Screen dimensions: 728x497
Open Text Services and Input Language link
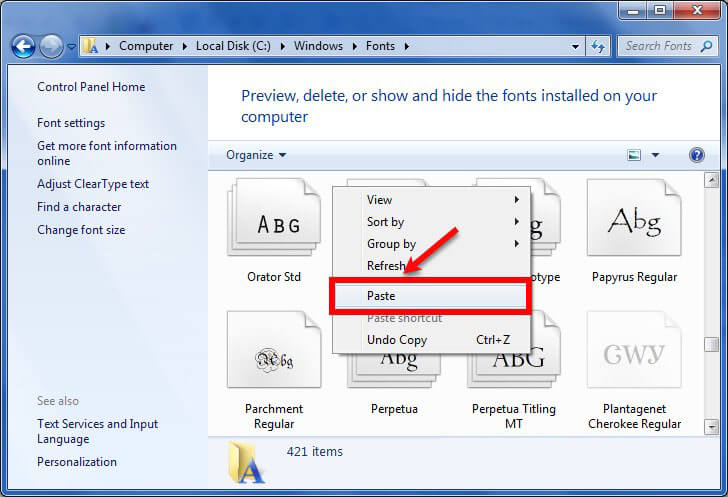pos(98,432)
